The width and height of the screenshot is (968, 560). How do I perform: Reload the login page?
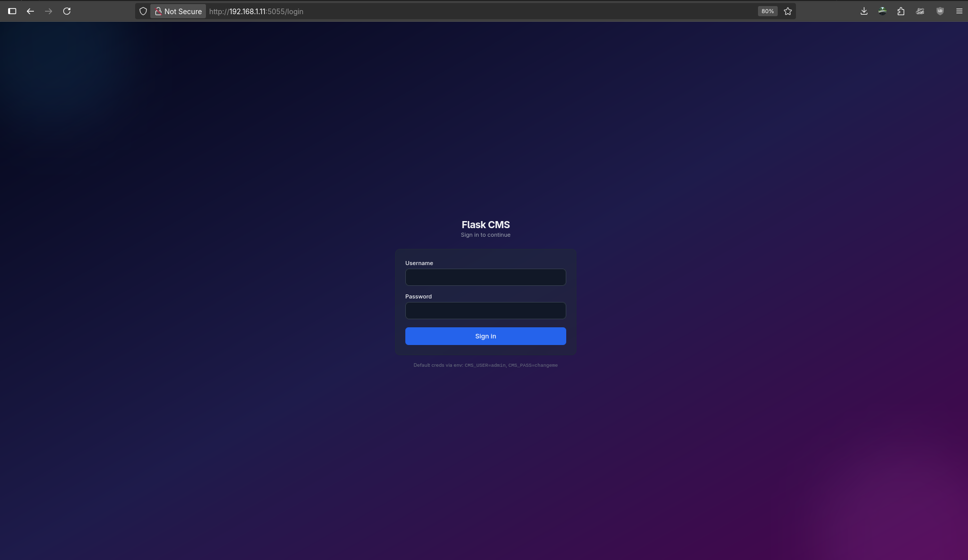pyautogui.click(x=67, y=11)
